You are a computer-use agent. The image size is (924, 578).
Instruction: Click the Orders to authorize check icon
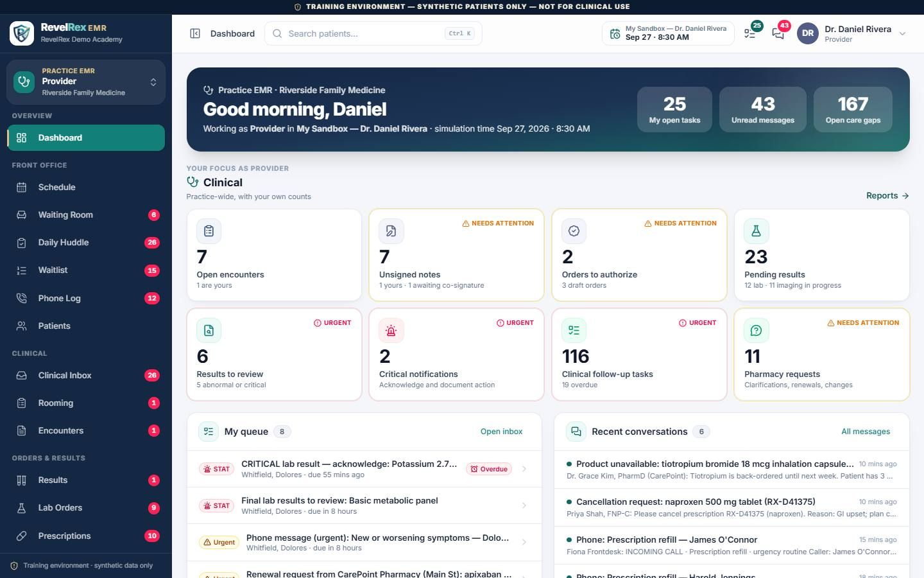pos(574,231)
